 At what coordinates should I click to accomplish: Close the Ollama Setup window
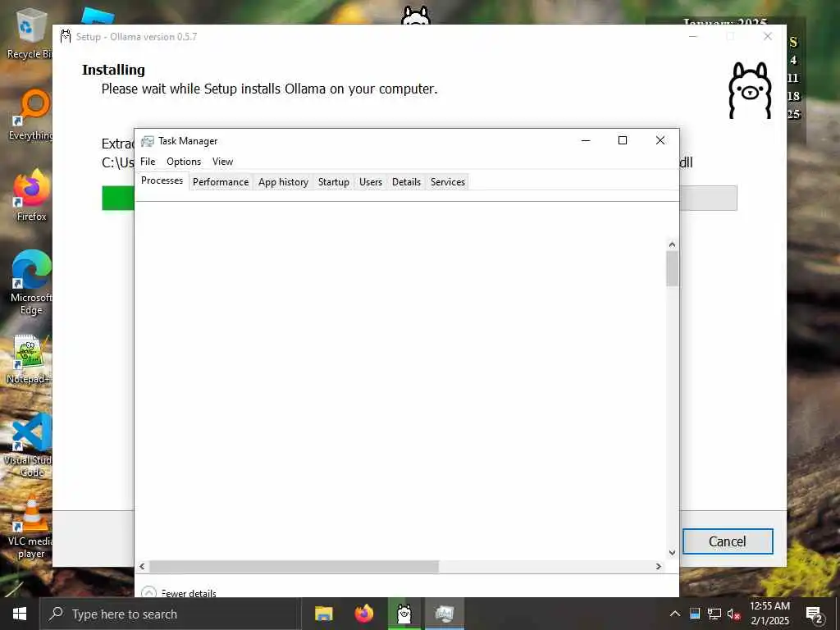pos(768,36)
